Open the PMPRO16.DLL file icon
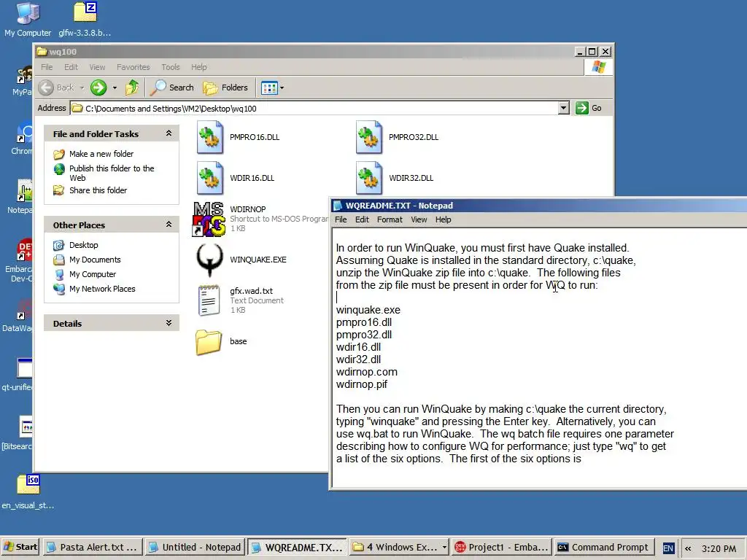The image size is (747, 560). pyautogui.click(x=209, y=137)
